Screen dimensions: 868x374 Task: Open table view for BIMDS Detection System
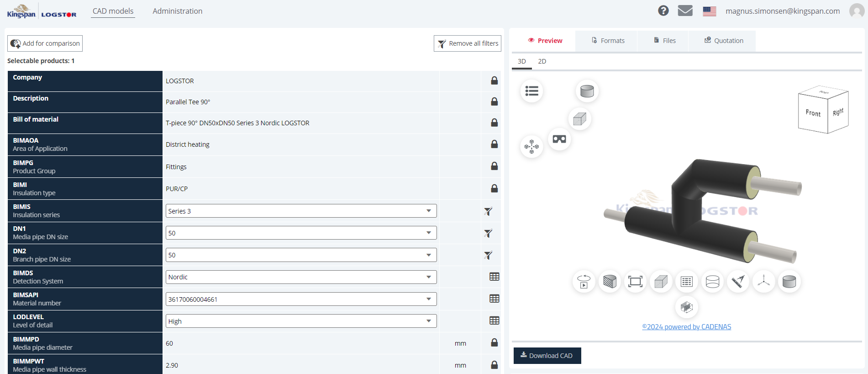[x=494, y=277]
